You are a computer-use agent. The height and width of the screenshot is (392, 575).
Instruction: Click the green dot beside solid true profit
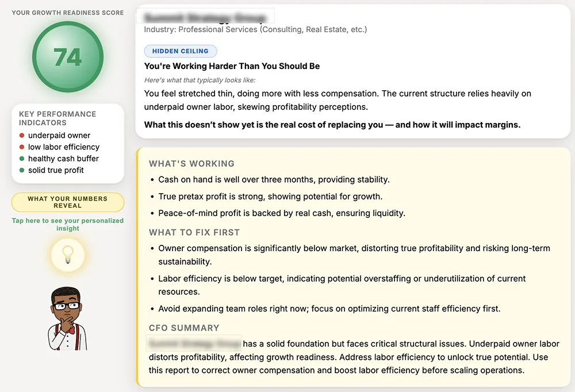pos(22,170)
